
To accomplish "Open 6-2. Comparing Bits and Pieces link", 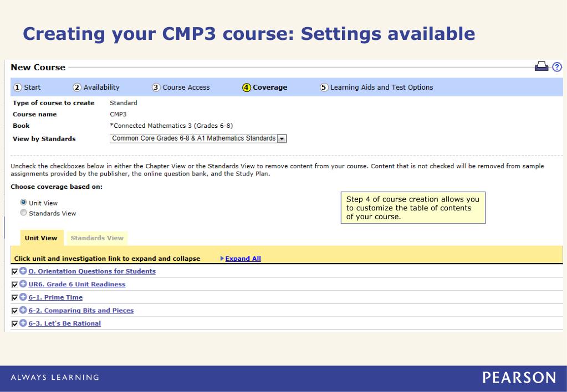I will click(x=81, y=311).
